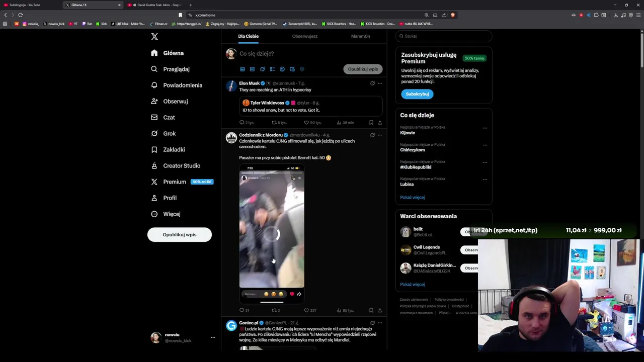Viewport: 644px width, 362px height.
Task: Switch to Subskrypcje - YouTube browser tab
Action: coord(30,5)
